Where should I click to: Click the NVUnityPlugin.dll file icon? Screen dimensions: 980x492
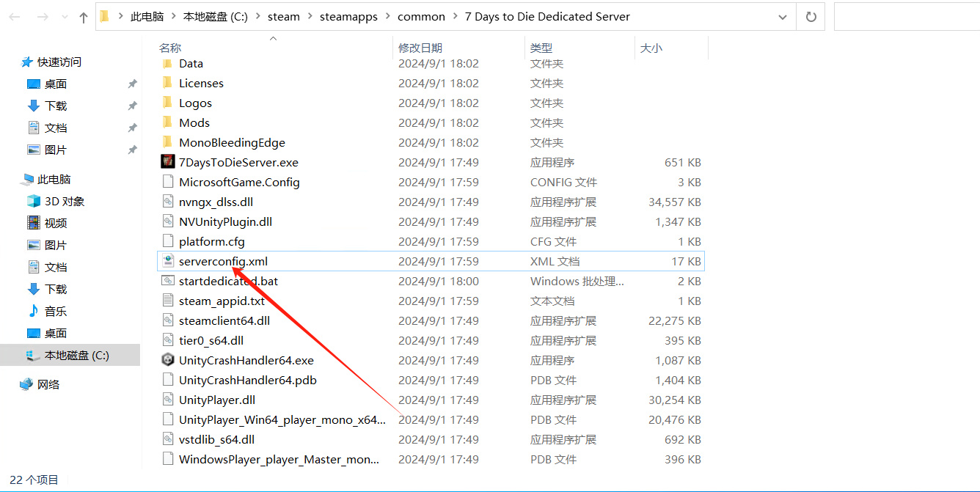coord(168,221)
